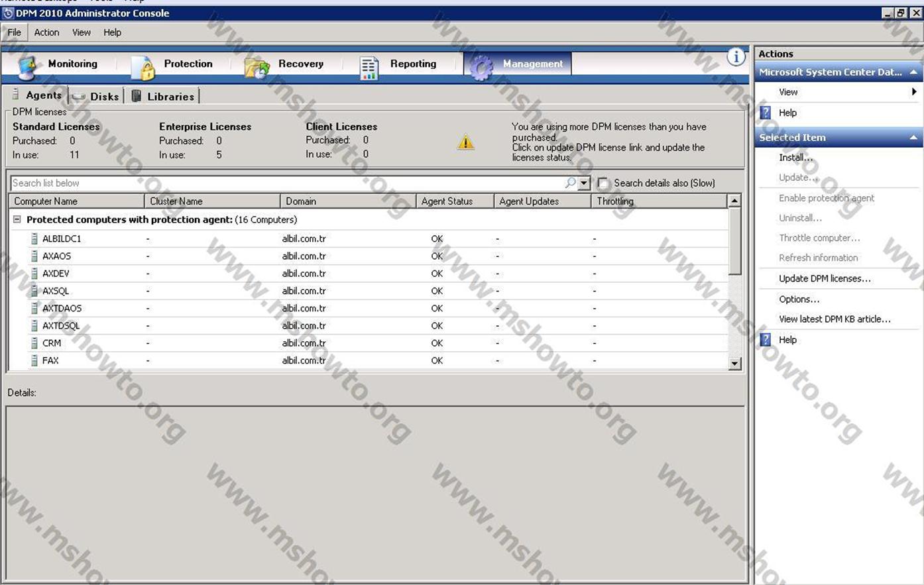The image size is (924, 585).
Task: Click Throttle computer... action
Action: click(x=819, y=238)
